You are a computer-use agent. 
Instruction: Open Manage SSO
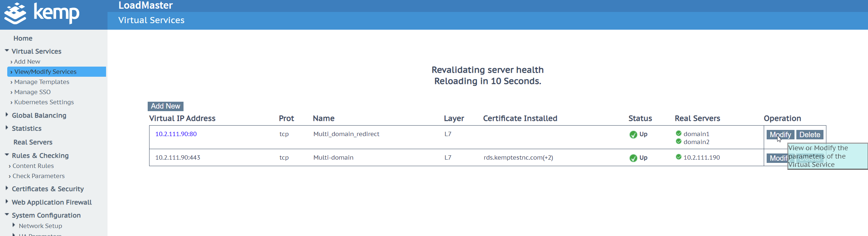32,92
